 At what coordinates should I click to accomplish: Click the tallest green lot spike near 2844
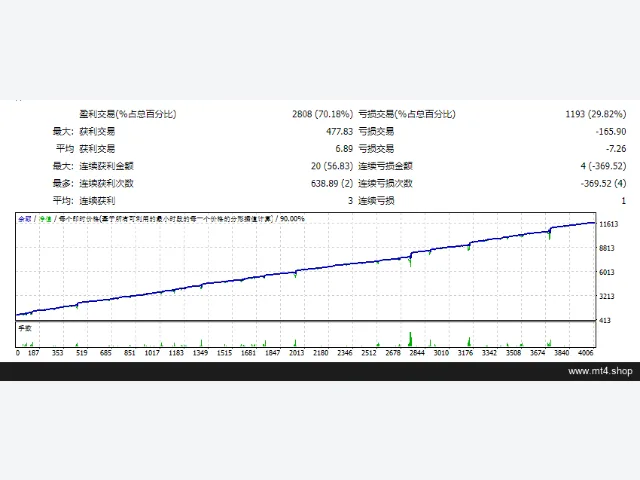pyautogui.click(x=410, y=339)
